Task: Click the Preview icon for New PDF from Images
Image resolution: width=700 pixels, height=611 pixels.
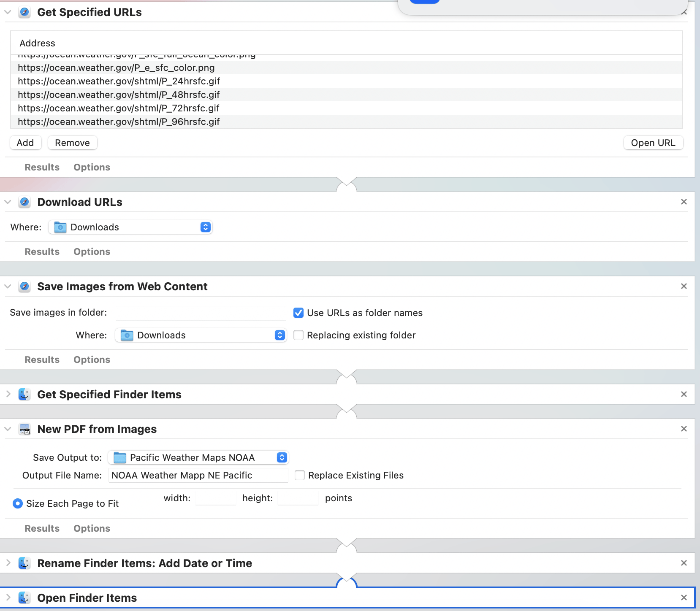Action: coord(24,429)
